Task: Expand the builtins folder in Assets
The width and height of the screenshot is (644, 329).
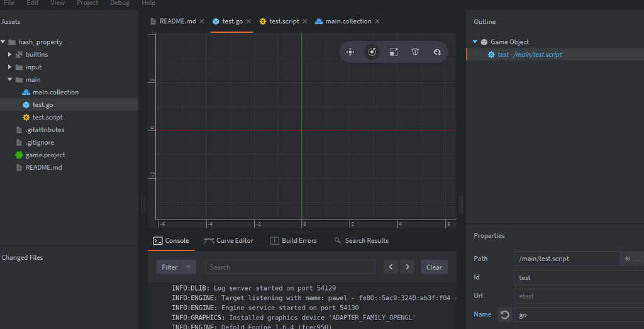Action: pyautogui.click(x=10, y=55)
